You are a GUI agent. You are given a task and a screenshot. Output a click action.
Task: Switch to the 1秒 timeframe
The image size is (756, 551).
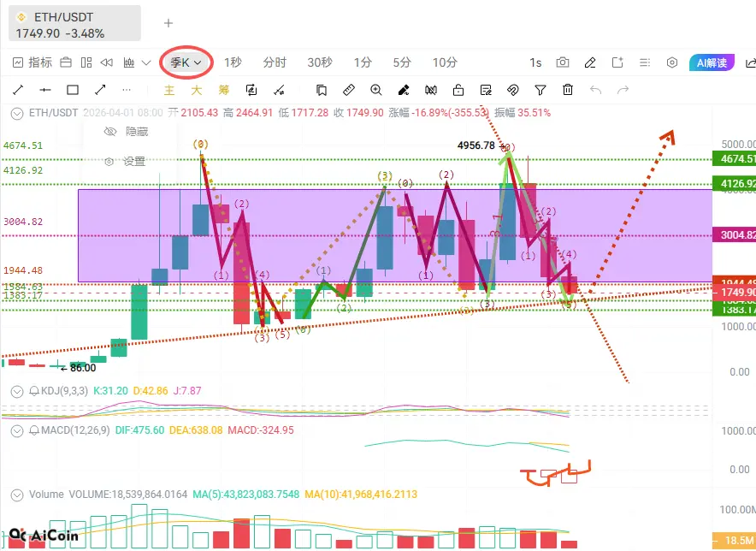[x=233, y=62]
